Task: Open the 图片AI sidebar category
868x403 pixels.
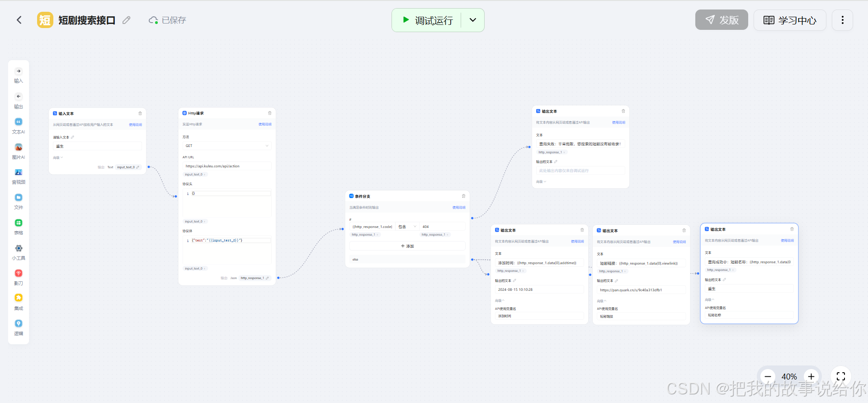Action: 19,152
